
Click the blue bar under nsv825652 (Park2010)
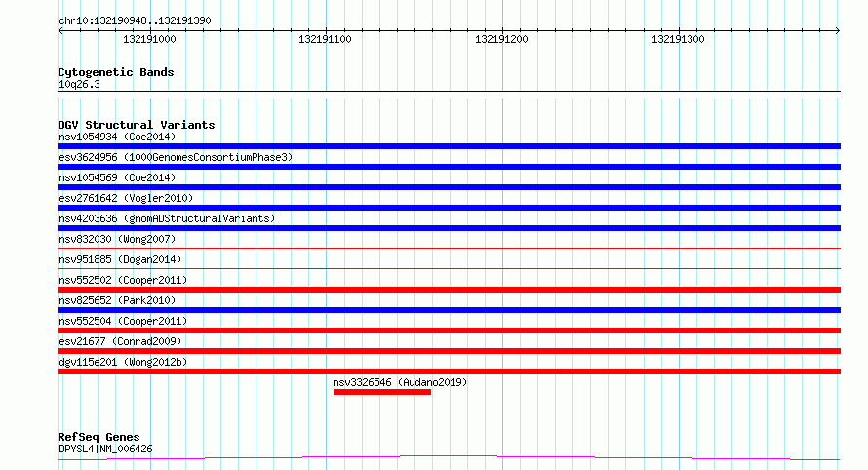[x=449, y=310]
